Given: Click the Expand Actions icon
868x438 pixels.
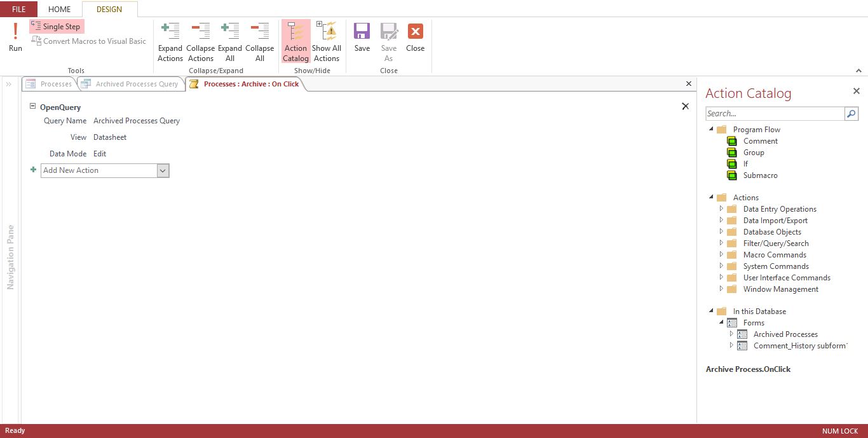Looking at the screenshot, I should pos(170,42).
